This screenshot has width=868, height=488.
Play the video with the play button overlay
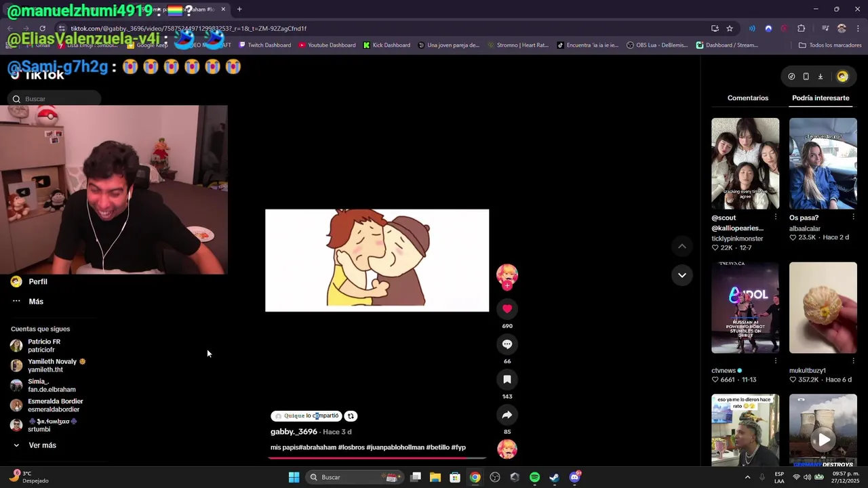click(823, 440)
